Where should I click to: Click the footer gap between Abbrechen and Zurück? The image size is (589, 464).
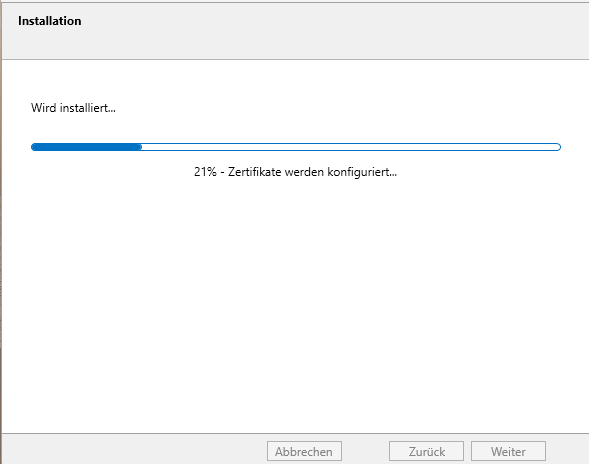click(365, 451)
